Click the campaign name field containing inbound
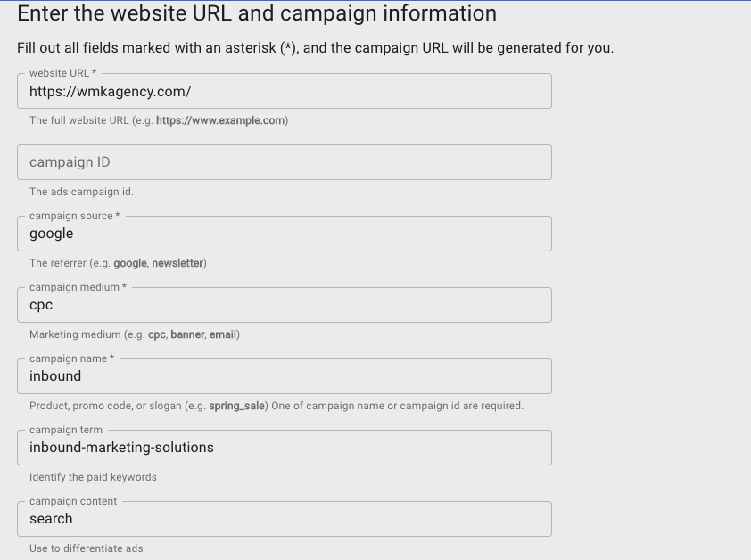751x560 pixels. coord(284,375)
